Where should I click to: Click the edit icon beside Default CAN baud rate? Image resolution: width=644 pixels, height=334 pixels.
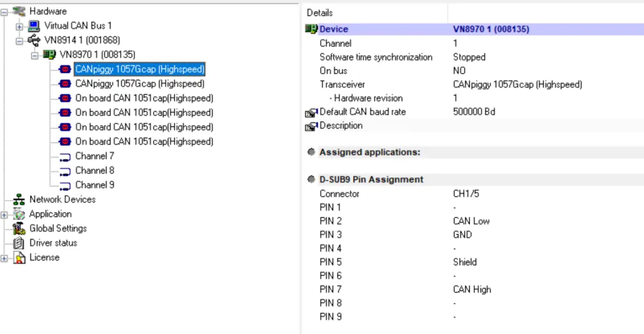pyautogui.click(x=311, y=112)
